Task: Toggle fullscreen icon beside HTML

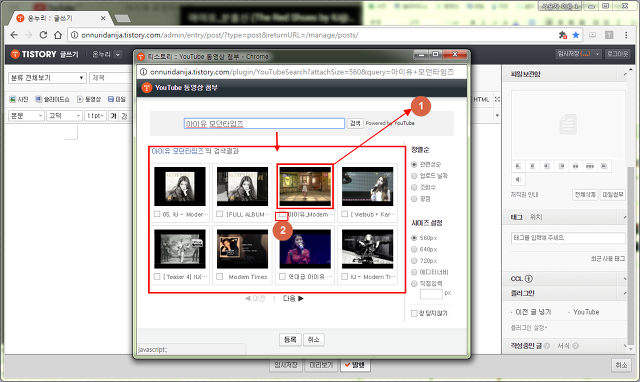Action: coord(497,99)
